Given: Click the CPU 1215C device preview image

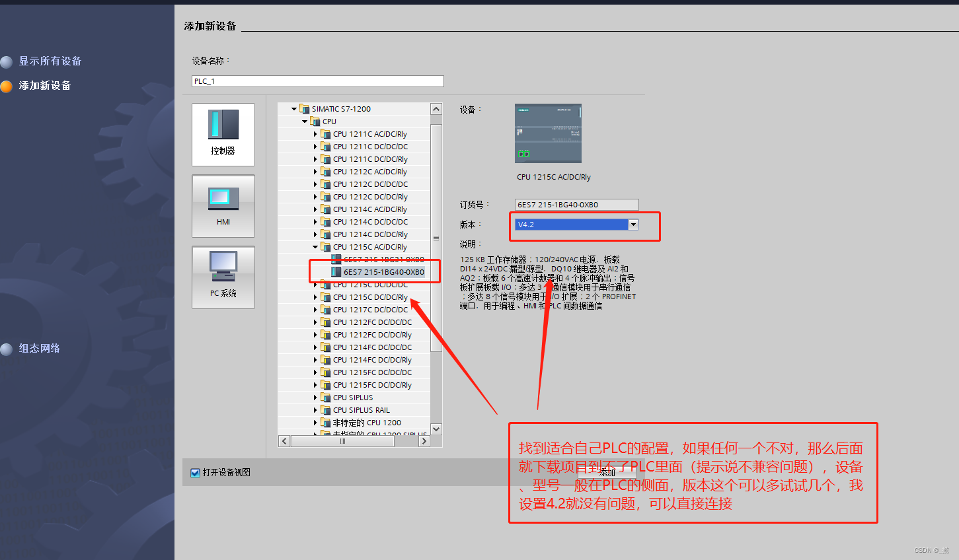Looking at the screenshot, I should pos(549,133).
